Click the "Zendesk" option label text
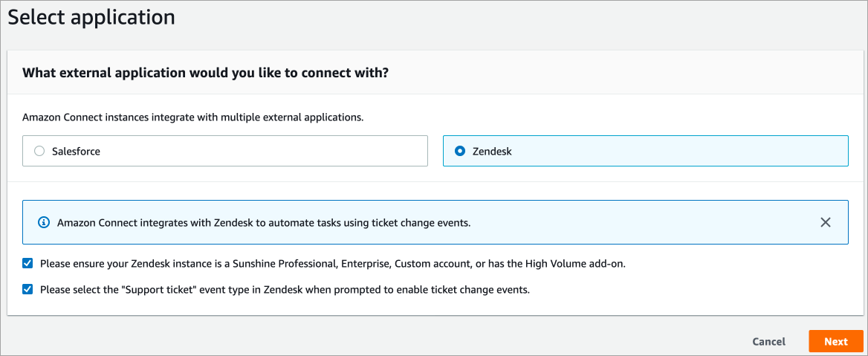The image size is (868, 356). [492, 151]
